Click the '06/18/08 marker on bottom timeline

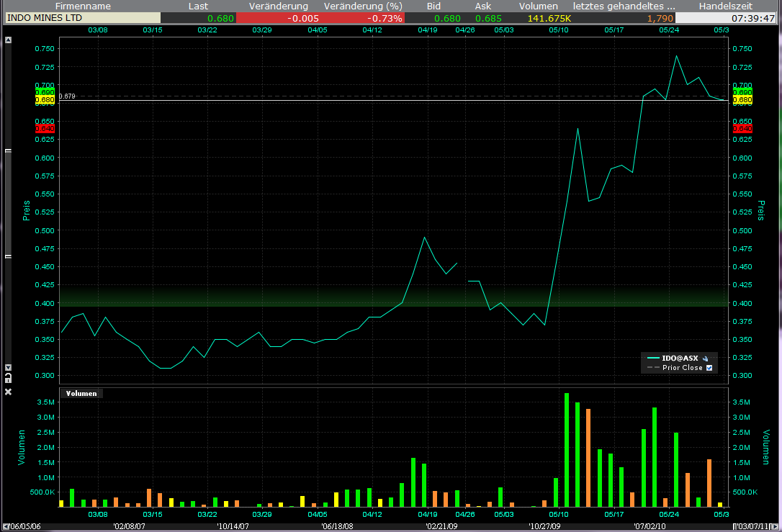pyautogui.click(x=337, y=526)
